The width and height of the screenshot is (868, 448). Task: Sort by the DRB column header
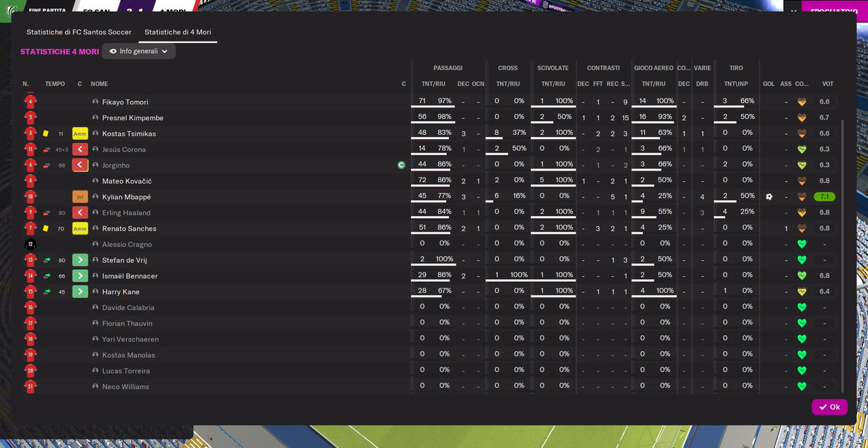click(702, 84)
